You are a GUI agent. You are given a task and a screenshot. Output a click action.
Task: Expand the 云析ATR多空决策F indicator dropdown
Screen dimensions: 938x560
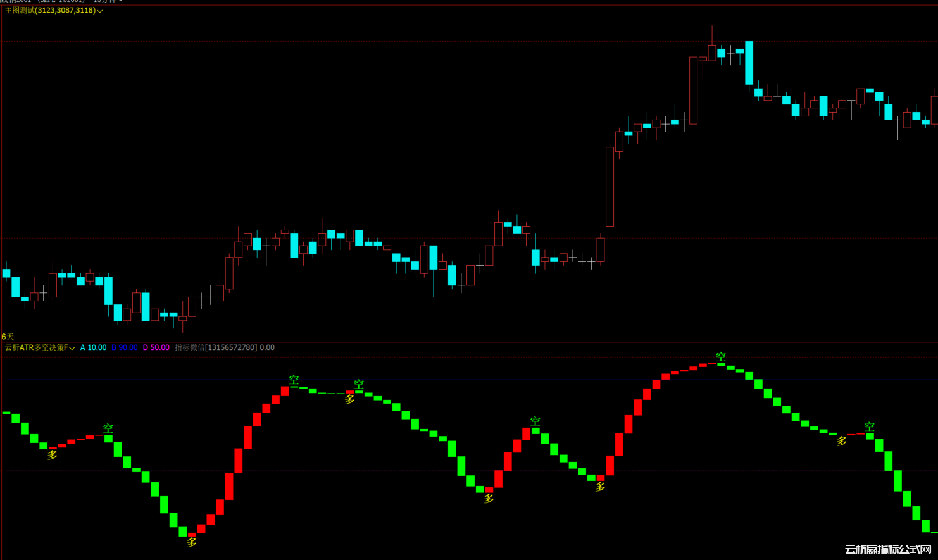point(72,348)
